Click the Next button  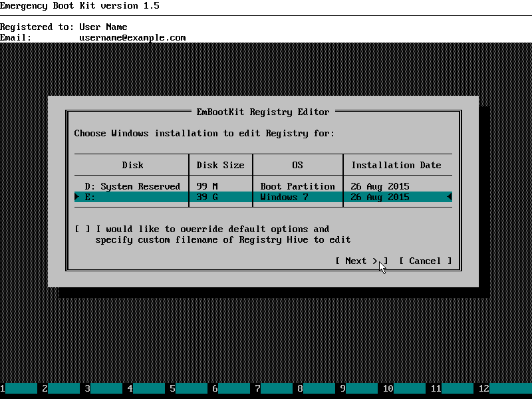pyautogui.click(x=361, y=261)
